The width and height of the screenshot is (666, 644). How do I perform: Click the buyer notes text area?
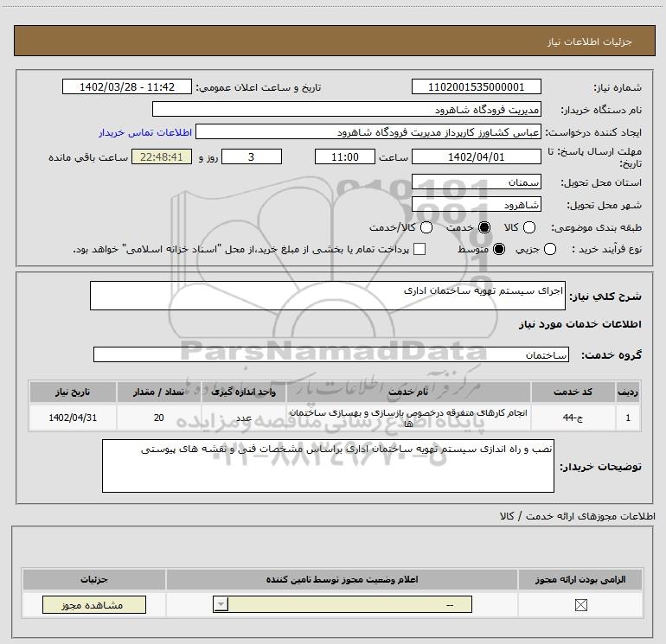(x=328, y=466)
